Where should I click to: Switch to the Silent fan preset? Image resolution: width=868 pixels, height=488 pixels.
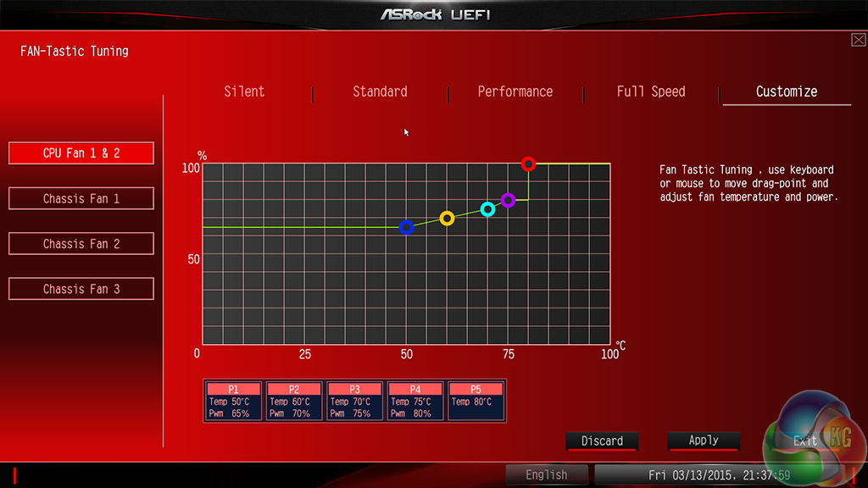point(244,91)
